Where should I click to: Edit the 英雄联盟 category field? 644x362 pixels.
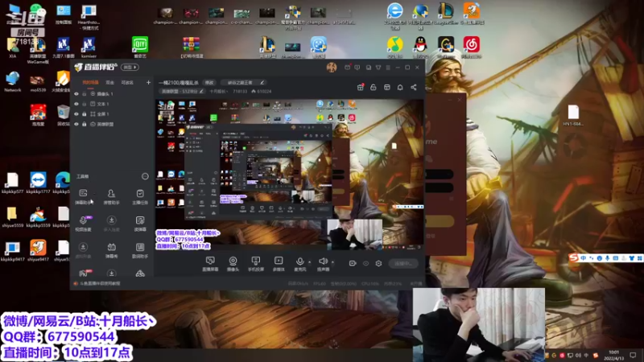coord(182,91)
